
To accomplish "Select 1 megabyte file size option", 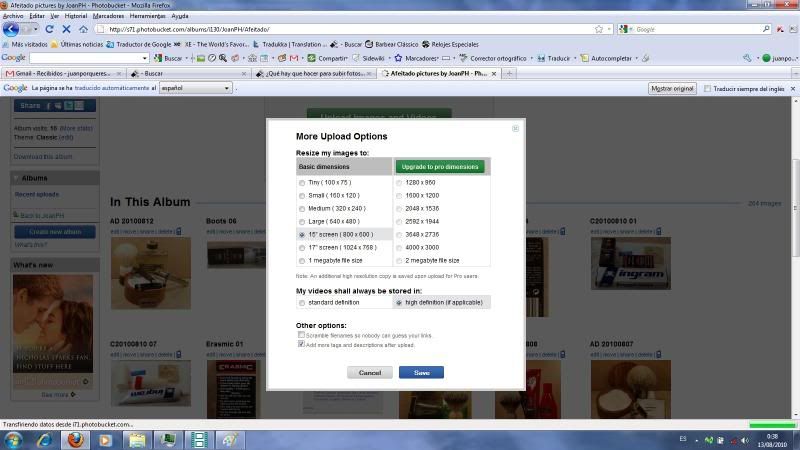I will 302,261.
